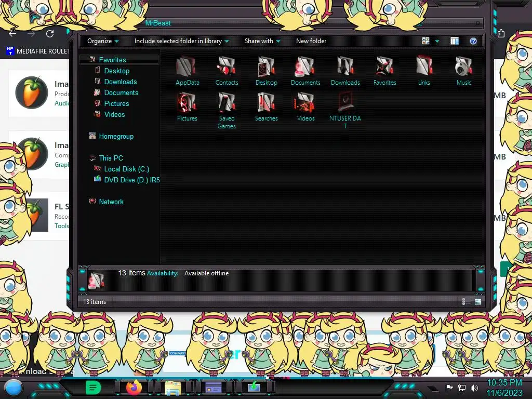The image size is (532, 399).
Task: Open the network tray icon
Action: click(x=462, y=388)
